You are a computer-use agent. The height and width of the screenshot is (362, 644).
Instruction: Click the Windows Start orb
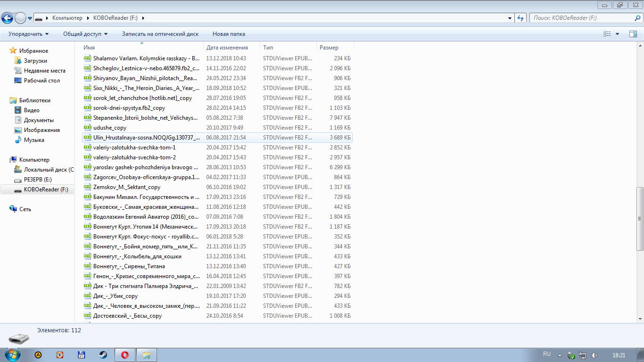(11, 354)
